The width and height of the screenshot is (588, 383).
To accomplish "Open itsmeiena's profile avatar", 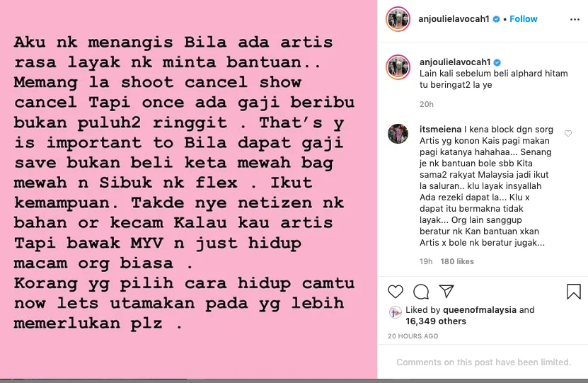I will 398,134.
